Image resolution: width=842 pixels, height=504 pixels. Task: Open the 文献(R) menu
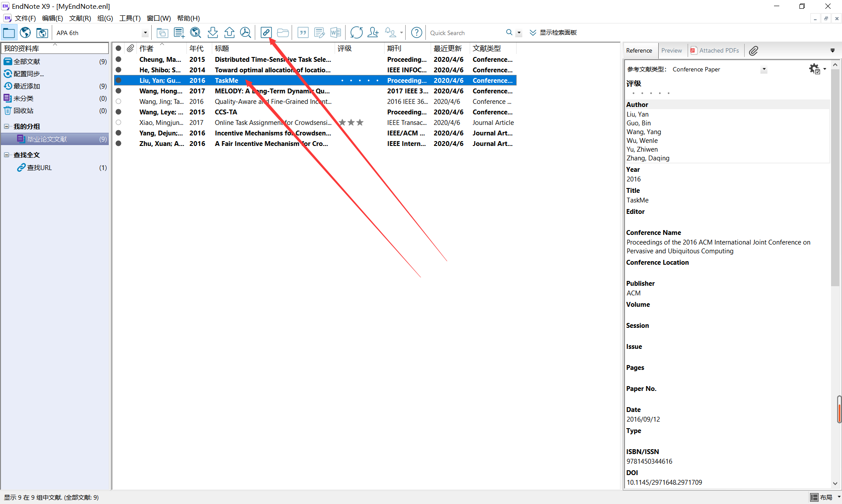80,18
